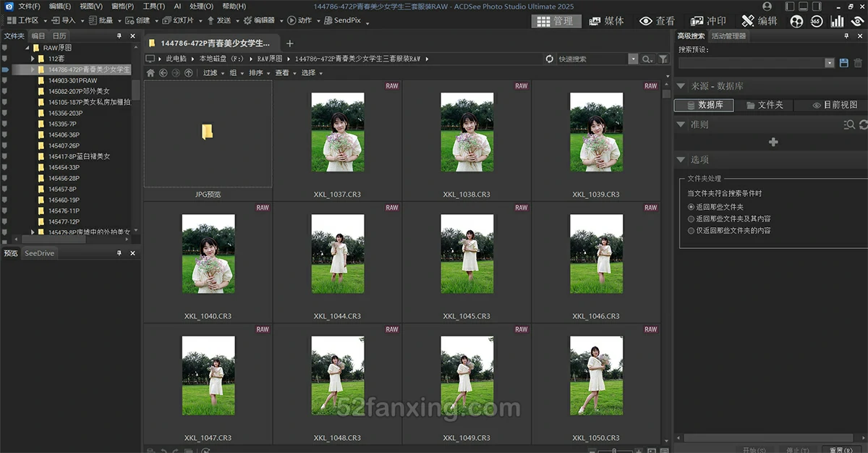Add a criterion with the plus icon

[x=773, y=142]
